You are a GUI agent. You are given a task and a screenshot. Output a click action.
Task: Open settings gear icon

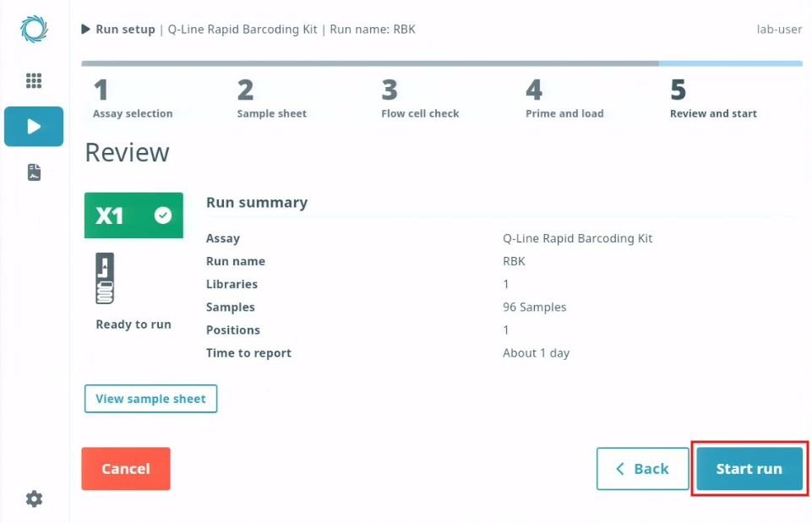tap(34, 498)
